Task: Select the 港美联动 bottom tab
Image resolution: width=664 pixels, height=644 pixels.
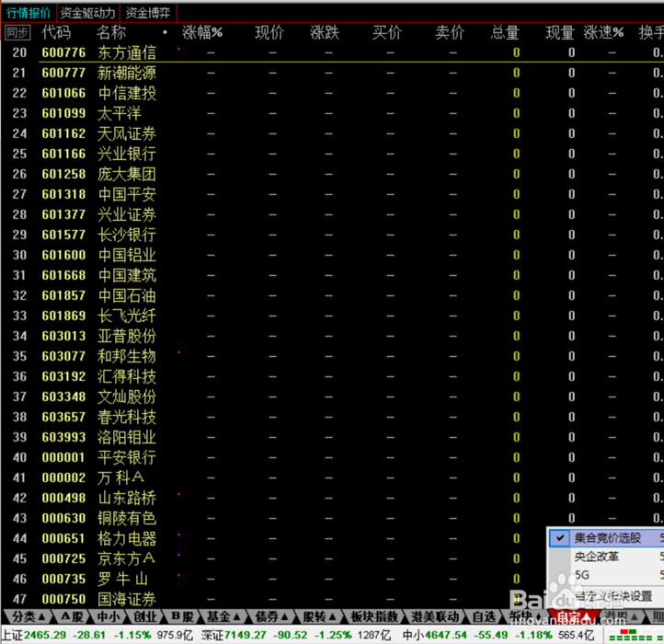Action: click(x=435, y=616)
